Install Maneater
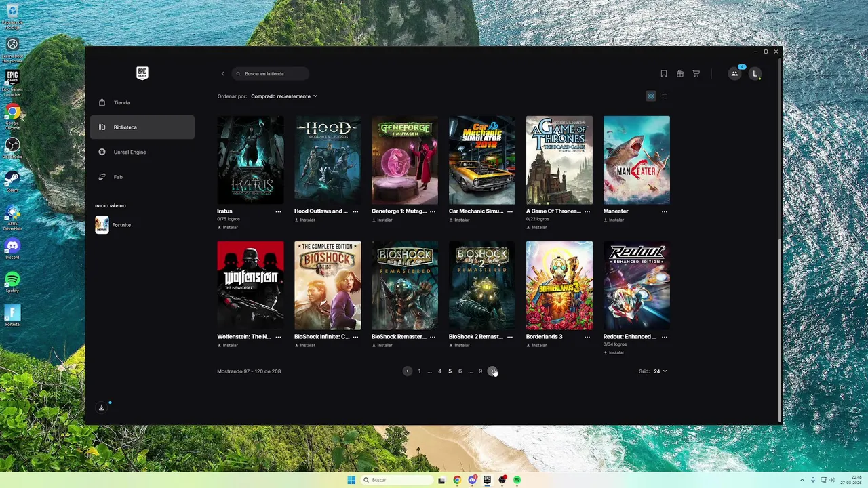 614,220
